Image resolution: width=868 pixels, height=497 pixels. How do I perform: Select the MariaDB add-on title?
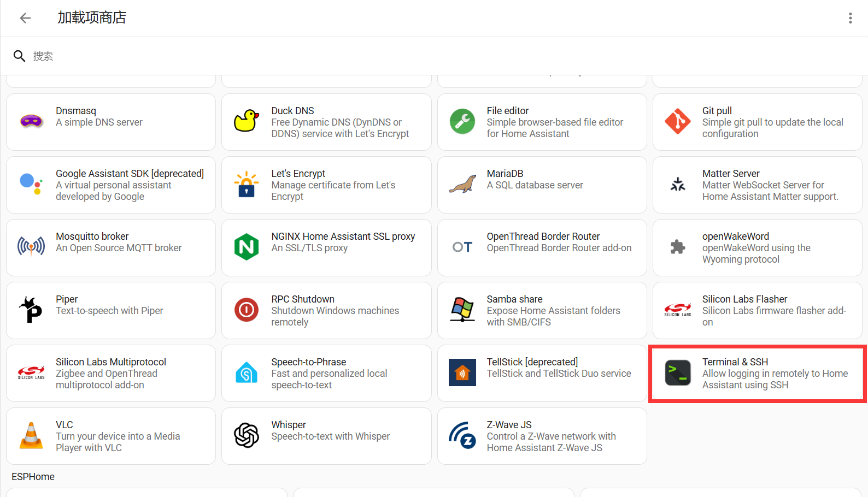click(505, 174)
